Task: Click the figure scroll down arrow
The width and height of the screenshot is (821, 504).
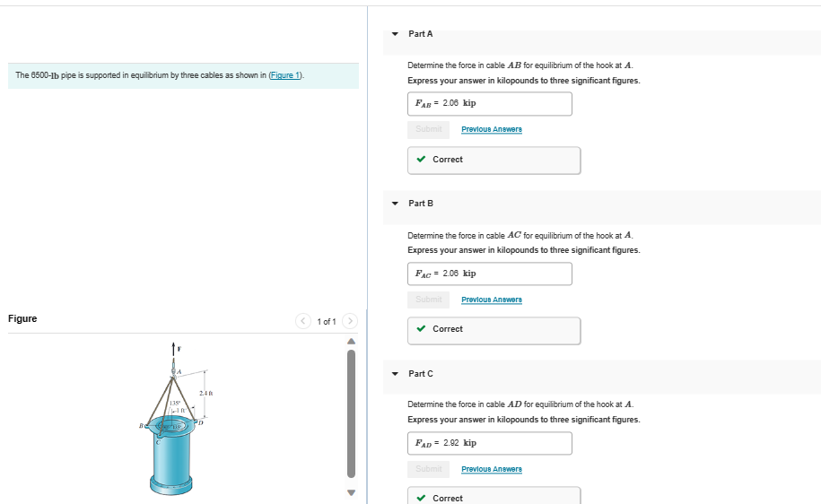Action: (352, 492)
